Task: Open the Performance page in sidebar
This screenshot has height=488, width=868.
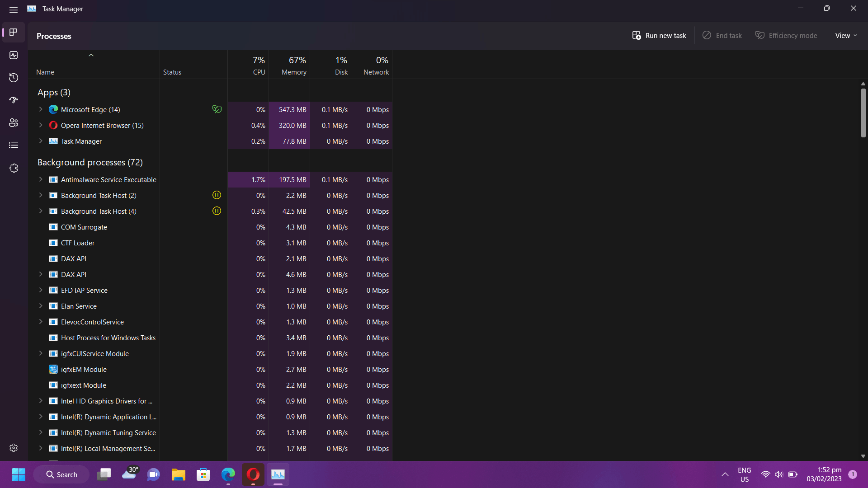Action: click(x=14, y=55)
